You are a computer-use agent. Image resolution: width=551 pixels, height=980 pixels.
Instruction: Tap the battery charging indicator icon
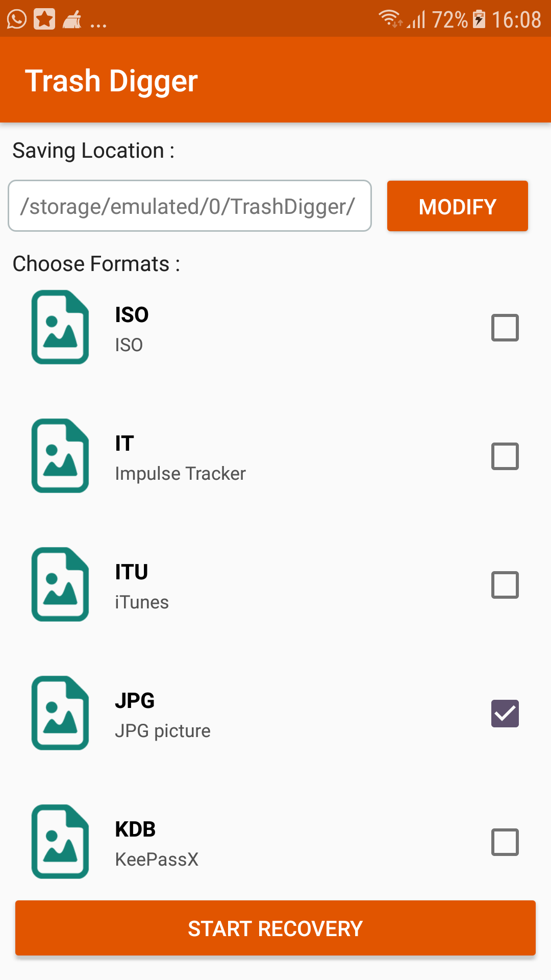479,19
